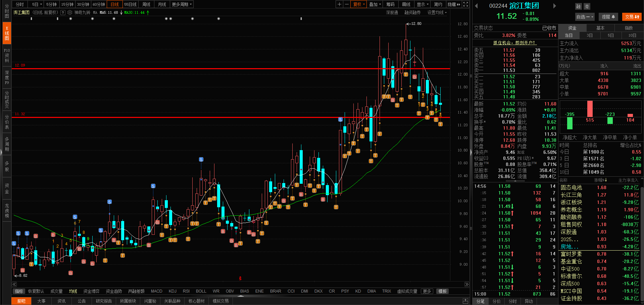The image size is (644, 305).
Task: Open the F10资料 sidebar item
Action: coord(7,55)
